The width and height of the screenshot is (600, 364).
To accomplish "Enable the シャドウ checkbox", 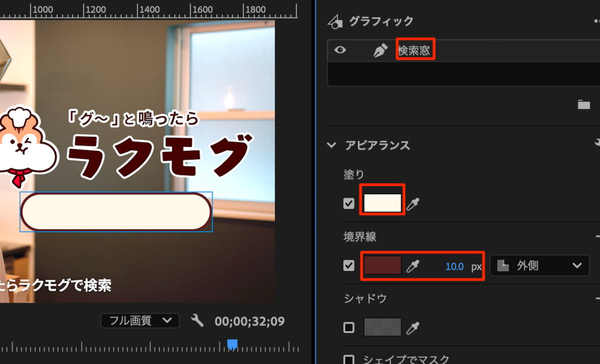I will 349,327.
